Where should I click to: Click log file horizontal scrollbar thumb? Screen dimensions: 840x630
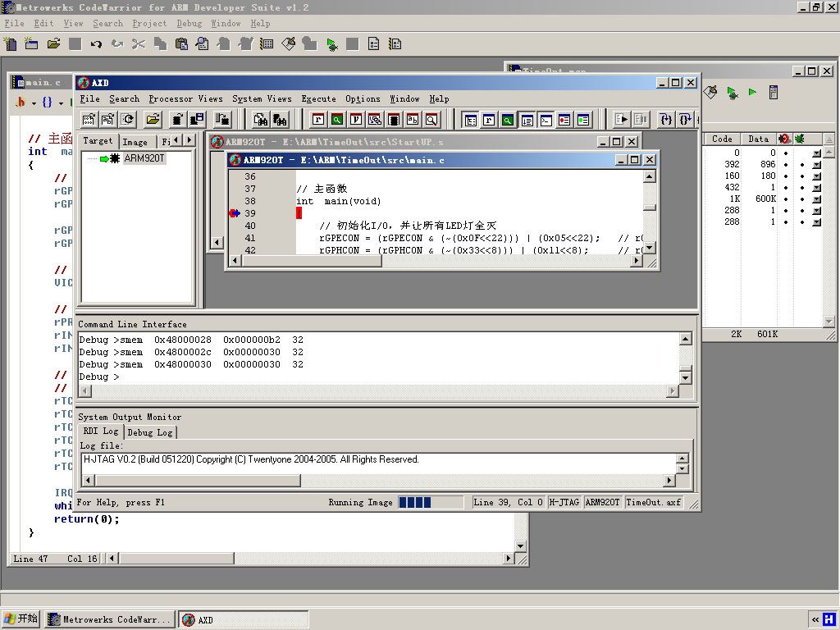[x=197, y=481]
